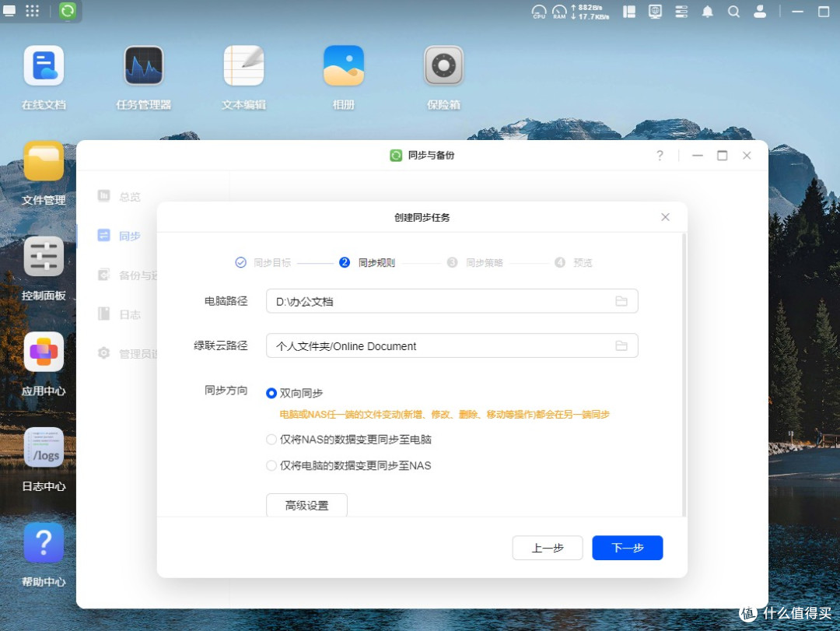Proceed with 下一步 button
Screen dimensions: 840x631
tap(628, 548)
